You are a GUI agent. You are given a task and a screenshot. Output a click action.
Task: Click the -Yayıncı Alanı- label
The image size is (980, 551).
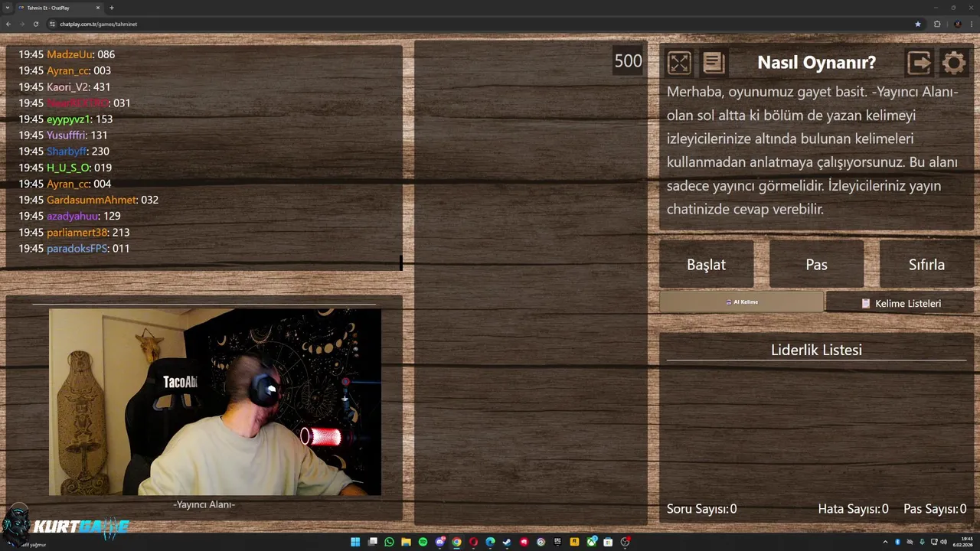click(204, 504)
